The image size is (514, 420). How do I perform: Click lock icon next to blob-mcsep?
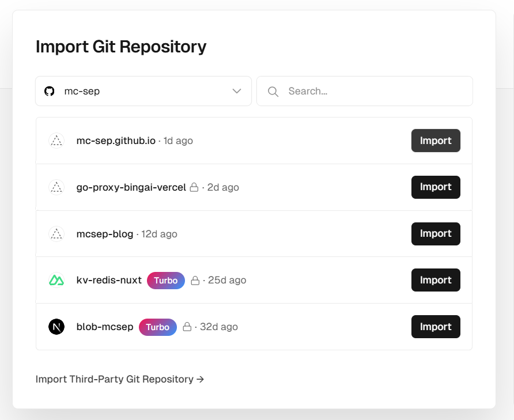click(x=187, y=327)
